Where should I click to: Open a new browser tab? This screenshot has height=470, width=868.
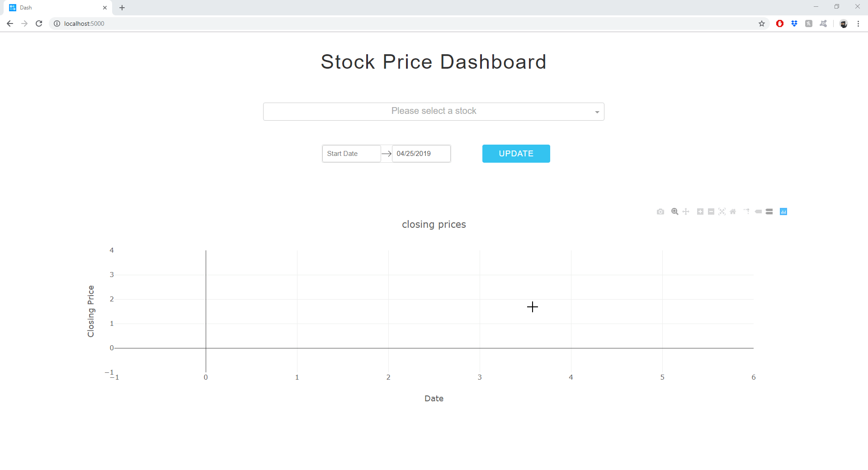[122, 8]
